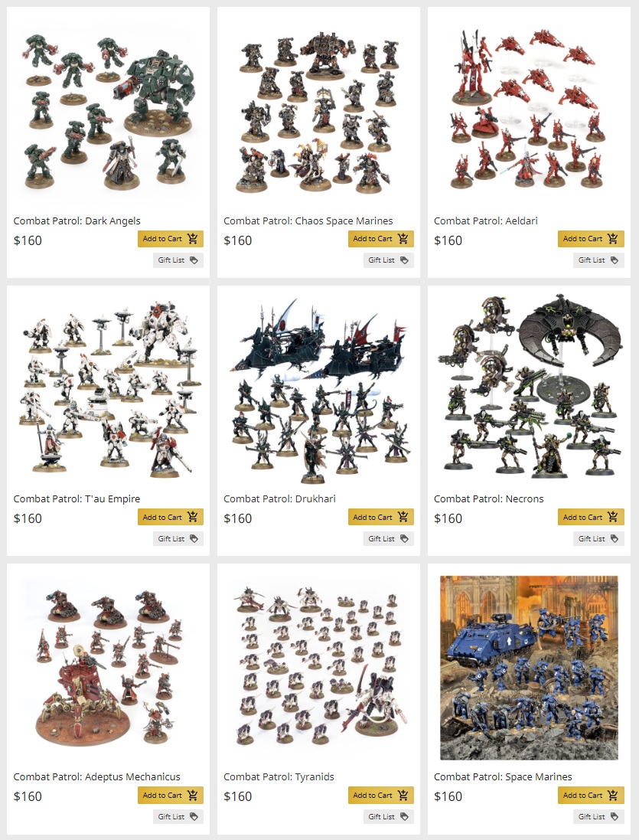View the Necrons product image

pyautogui.click(x=529, y=384)
